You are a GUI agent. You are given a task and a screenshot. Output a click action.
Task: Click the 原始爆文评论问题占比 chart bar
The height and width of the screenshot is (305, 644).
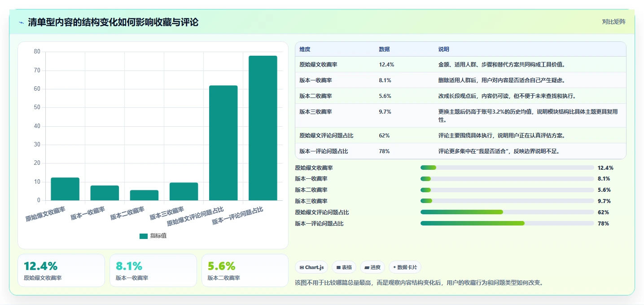click(x=223, y=143)
